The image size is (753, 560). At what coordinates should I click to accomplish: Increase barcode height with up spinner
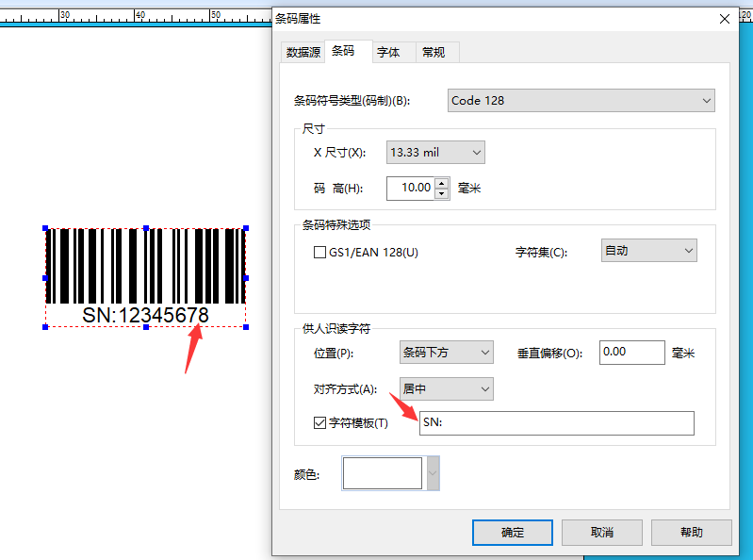(x=442, y=183)
